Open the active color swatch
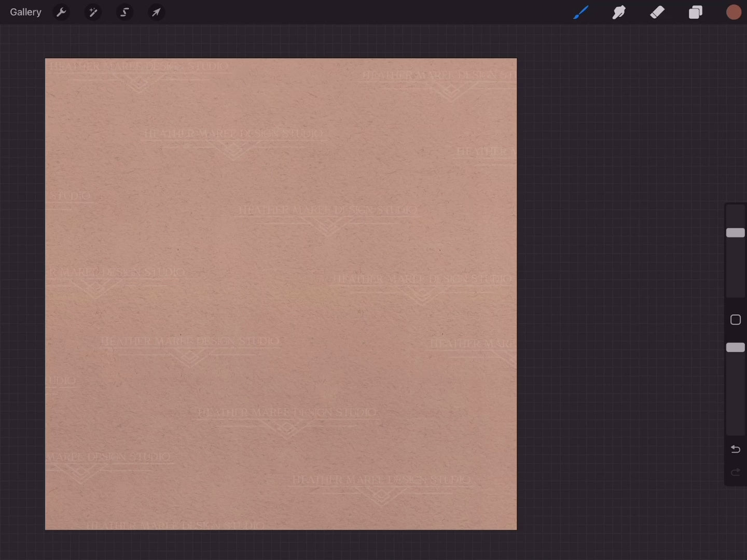The width and height of the screenshot is (747, 560). click(x=734, y=12)
